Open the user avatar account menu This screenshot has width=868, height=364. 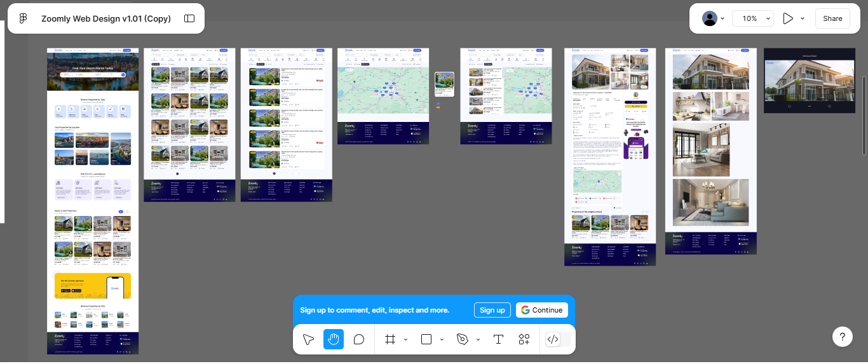(x=713, y=18)
